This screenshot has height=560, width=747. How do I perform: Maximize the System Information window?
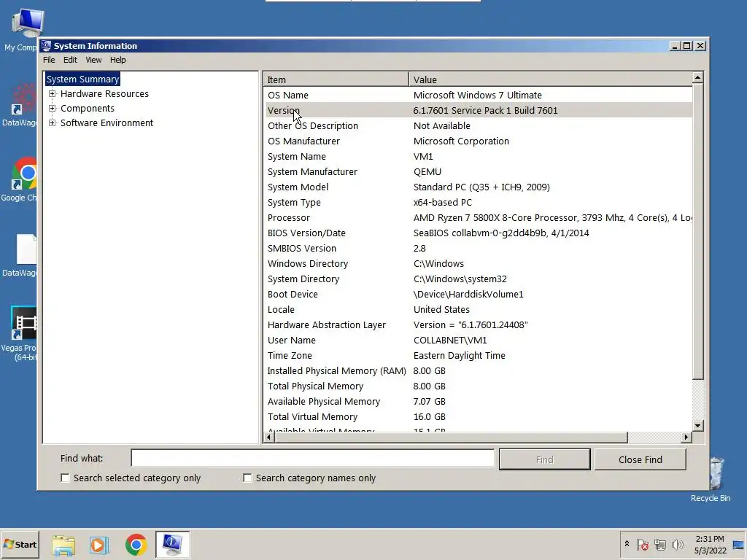tap(687, 46)
